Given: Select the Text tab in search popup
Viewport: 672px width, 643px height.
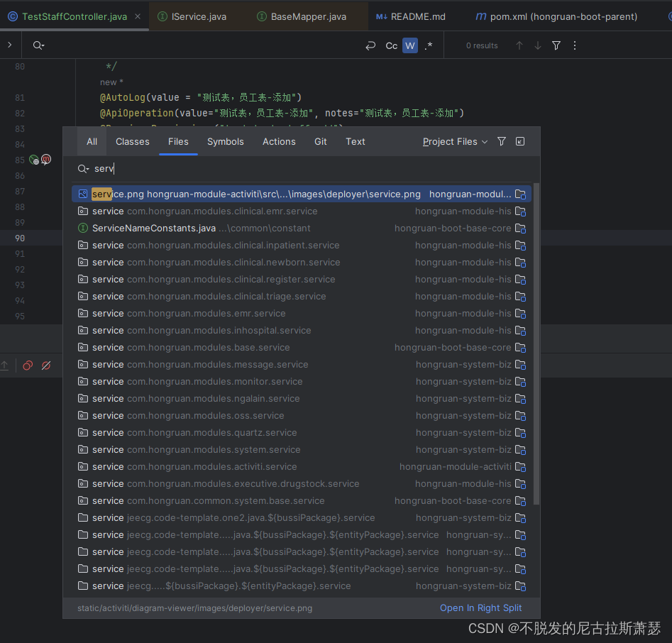Looking at the screenshot, I should pyautogui.click(x=356, y=141).
